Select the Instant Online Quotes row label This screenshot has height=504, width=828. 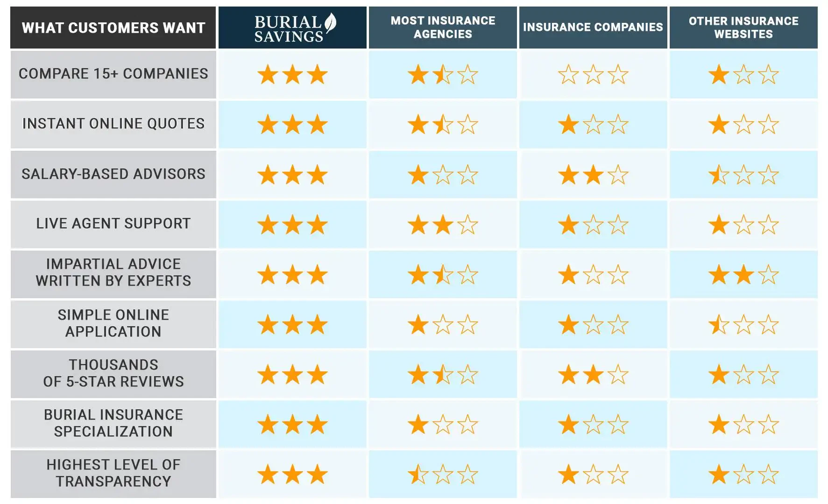coord(113,124)
